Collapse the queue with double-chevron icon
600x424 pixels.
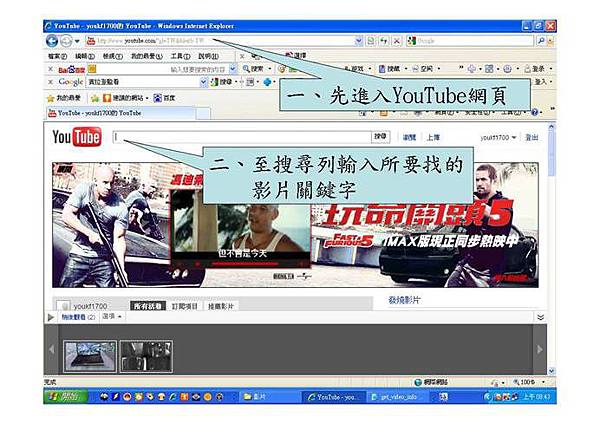[x=540, y=317]
